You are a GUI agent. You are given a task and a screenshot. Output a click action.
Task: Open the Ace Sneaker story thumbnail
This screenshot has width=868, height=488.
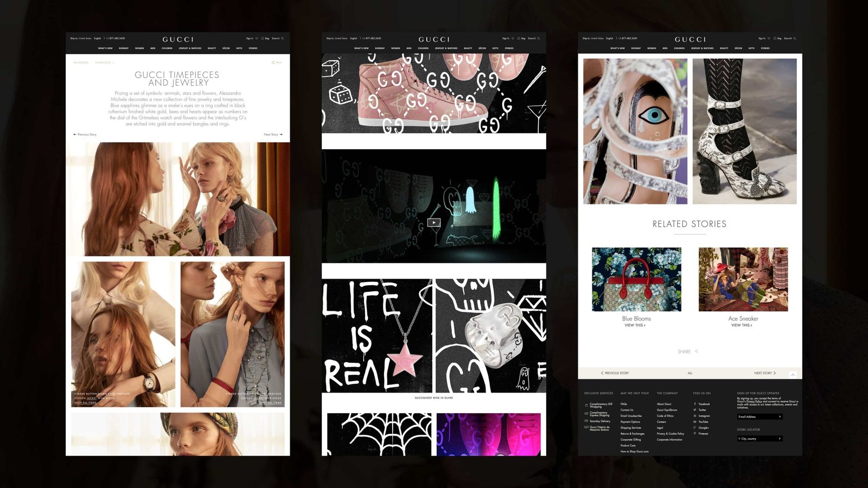pos(743,280)
